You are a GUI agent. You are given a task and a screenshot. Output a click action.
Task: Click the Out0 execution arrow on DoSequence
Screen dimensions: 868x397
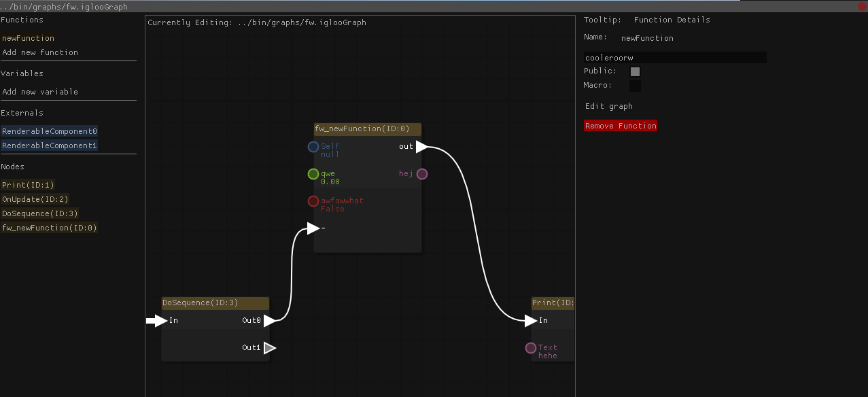[x=270, y=321]
